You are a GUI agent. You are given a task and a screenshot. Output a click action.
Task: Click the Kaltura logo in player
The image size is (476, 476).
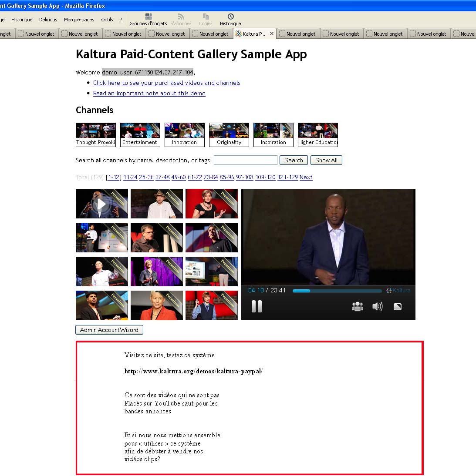398,291
